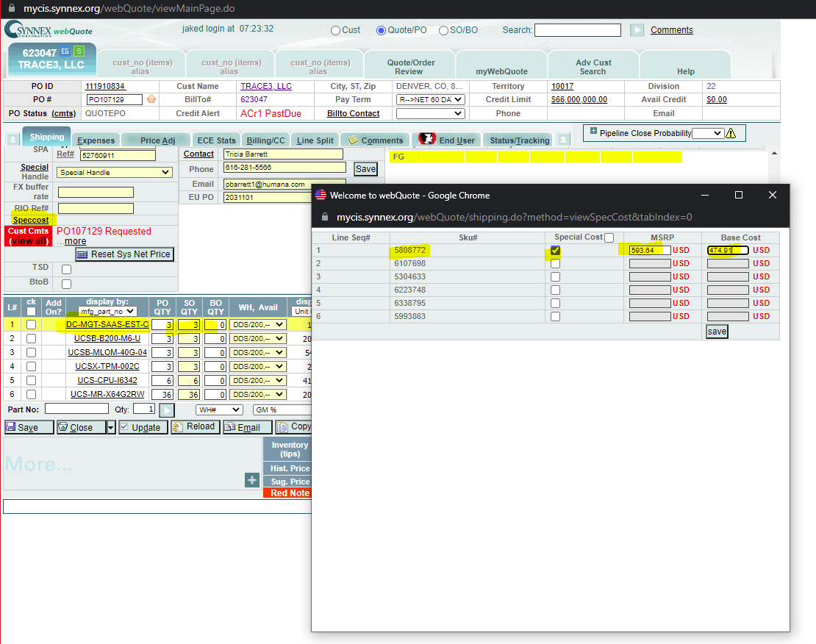Expand the Pipeline Close Probability plus icon
Image resolution: width=816 pixels, height=644 pixels.
pos(593,131)
